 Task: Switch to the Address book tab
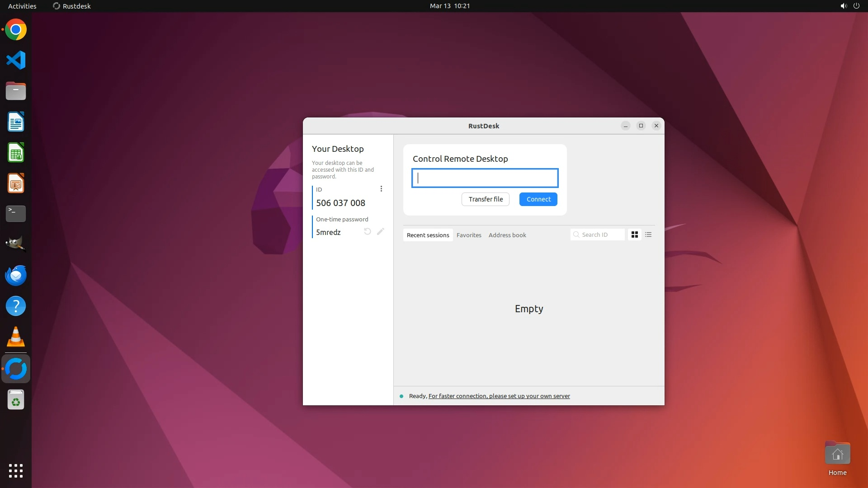(507, 235)
